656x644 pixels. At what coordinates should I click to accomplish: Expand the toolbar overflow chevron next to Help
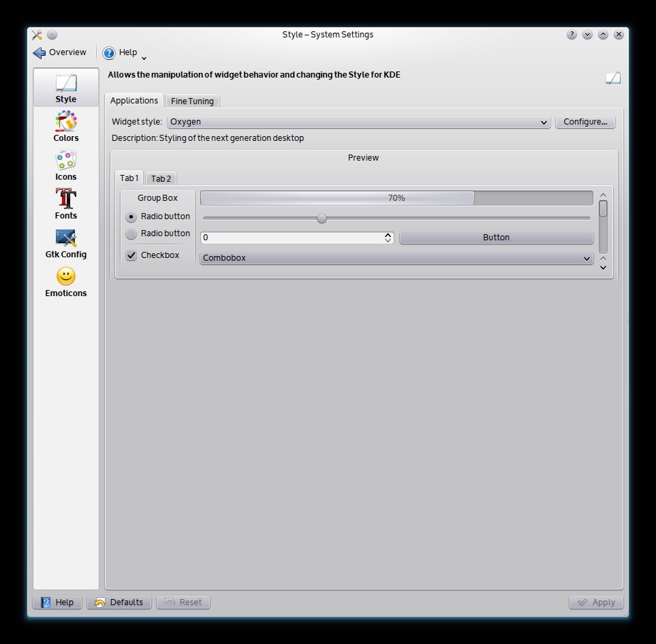pos(144,58)
